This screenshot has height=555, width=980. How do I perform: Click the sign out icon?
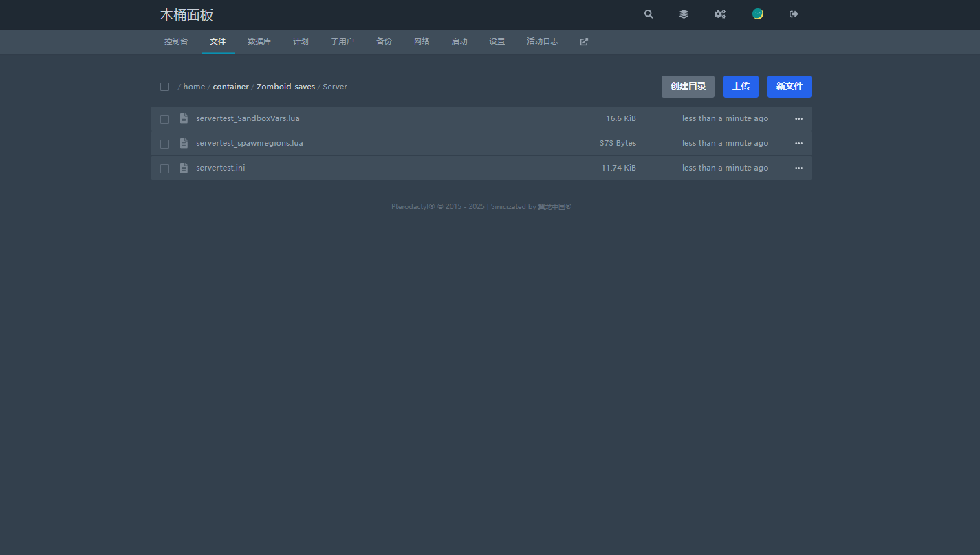coord(794,14)
